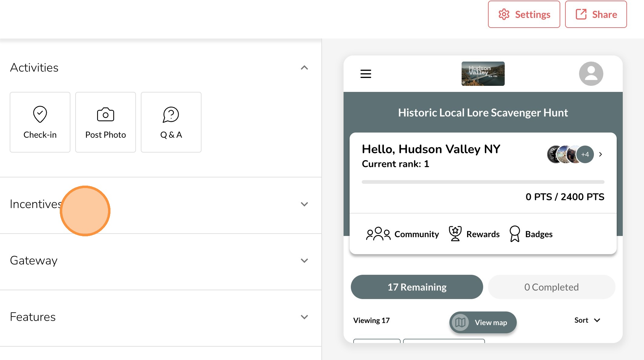Click the points progress bar

[483, 182]
